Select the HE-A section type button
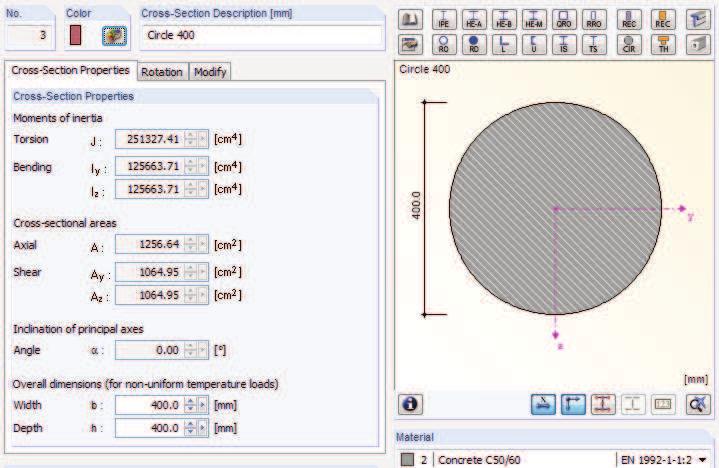The width and height of the screenshot is (719, 468). [x=474, y=20]
